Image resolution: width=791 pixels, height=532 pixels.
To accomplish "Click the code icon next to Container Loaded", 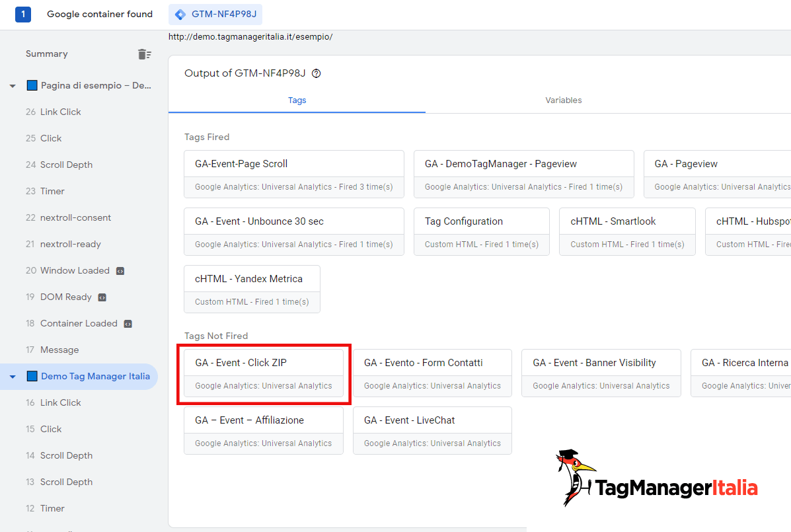I will (128, 324).
